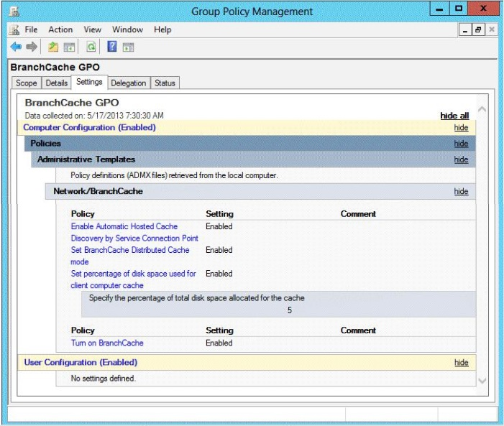Image resolution: width=504 pixels, height=426 pixels.
Task: Open Enable Automatic Hosted Cache Discovery policy link
Action: (x=134, y=232)
